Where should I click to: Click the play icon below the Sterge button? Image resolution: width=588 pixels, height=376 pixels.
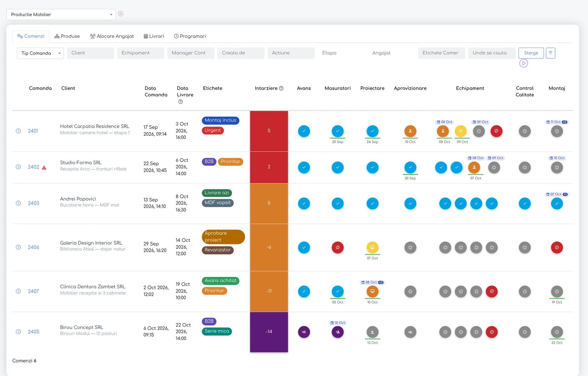[524, 63]
